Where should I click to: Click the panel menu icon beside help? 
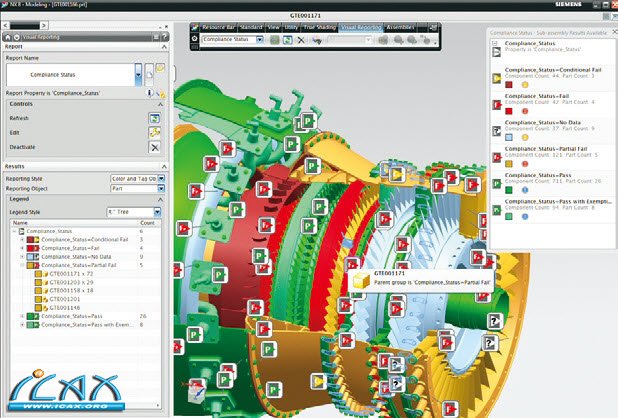coord(156,37)
